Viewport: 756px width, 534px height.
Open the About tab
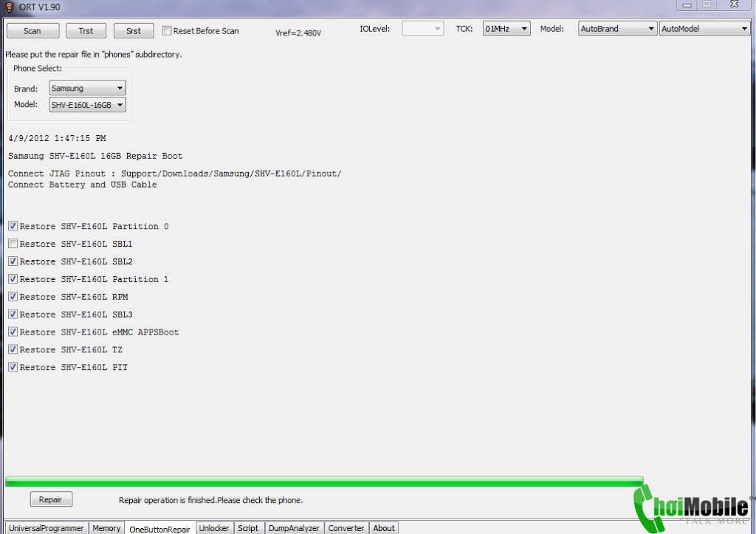point(384,528)
